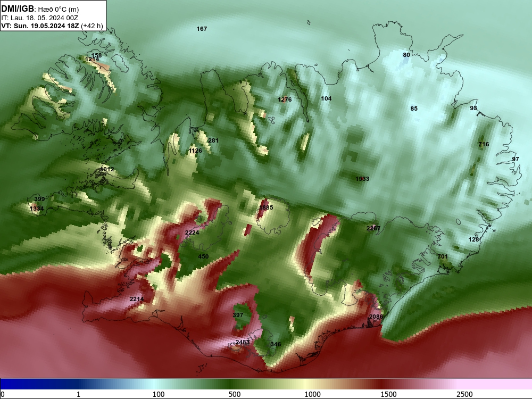Click the value 1126 on the map
532x399 pixels.
tap(195, 151)
